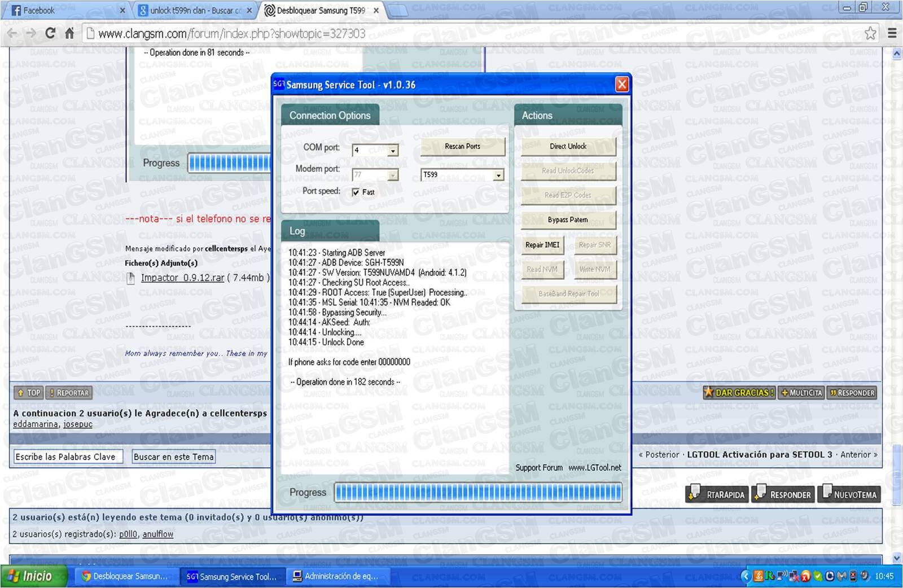Open a new browser tab
This screenshot has height=588, width=903.
click(398, 11)
